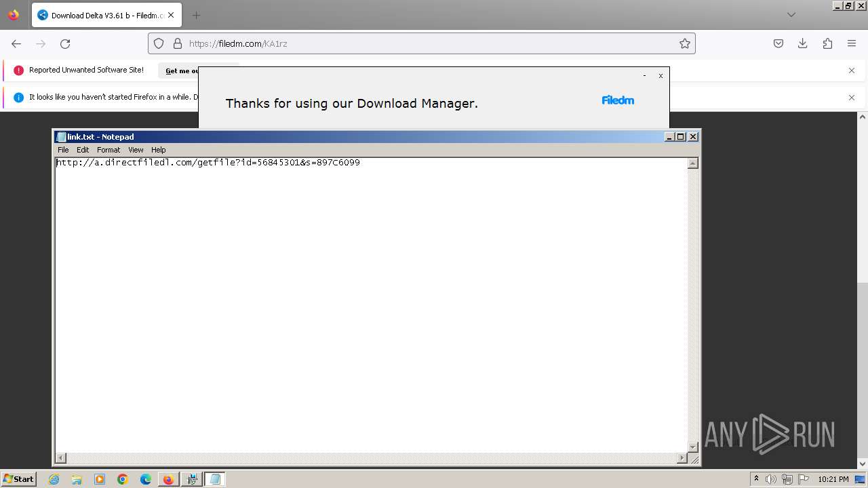This screenshot has height=488, width=868.
Task: Click the Notepad taskbar button
Action: pos(215,479)
